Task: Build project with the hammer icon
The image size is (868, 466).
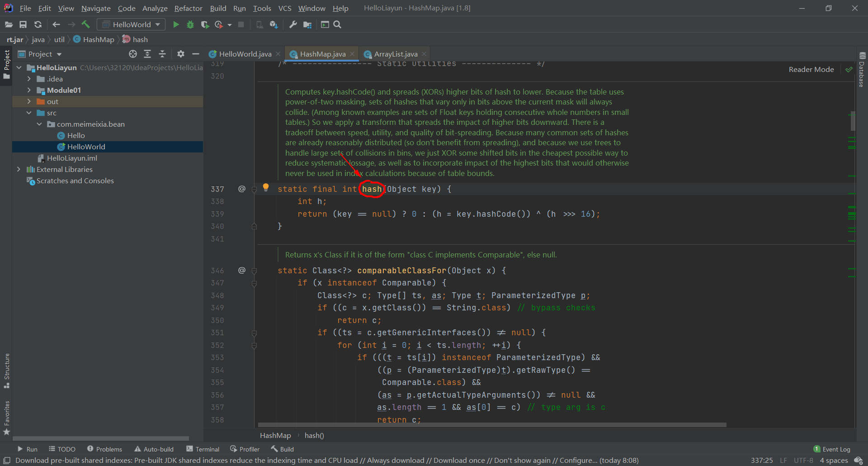Action: (x=86, y=24)
